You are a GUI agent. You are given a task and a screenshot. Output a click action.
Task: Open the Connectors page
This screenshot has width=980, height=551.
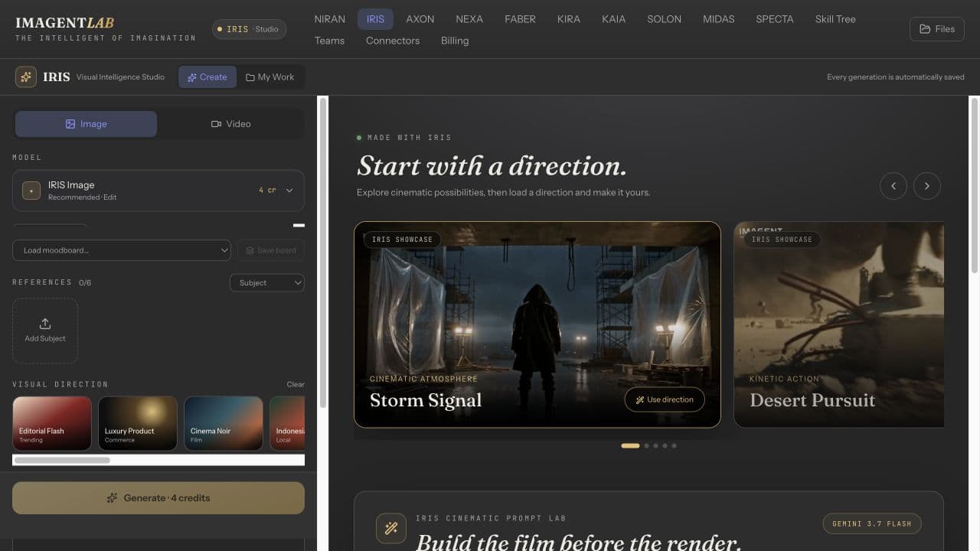[x=393, y=41]
